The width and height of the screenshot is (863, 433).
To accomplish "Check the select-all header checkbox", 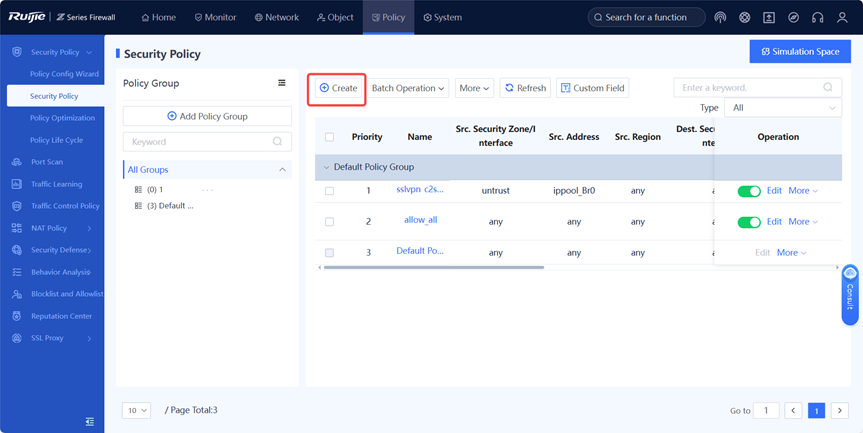I will 329,137.
